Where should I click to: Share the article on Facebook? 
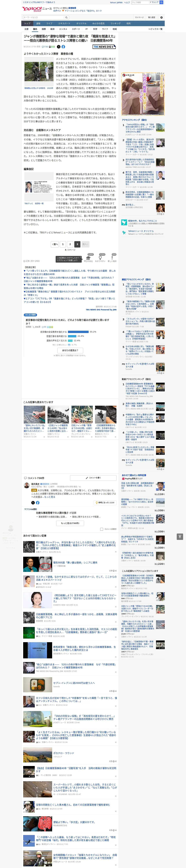point(63,47)
